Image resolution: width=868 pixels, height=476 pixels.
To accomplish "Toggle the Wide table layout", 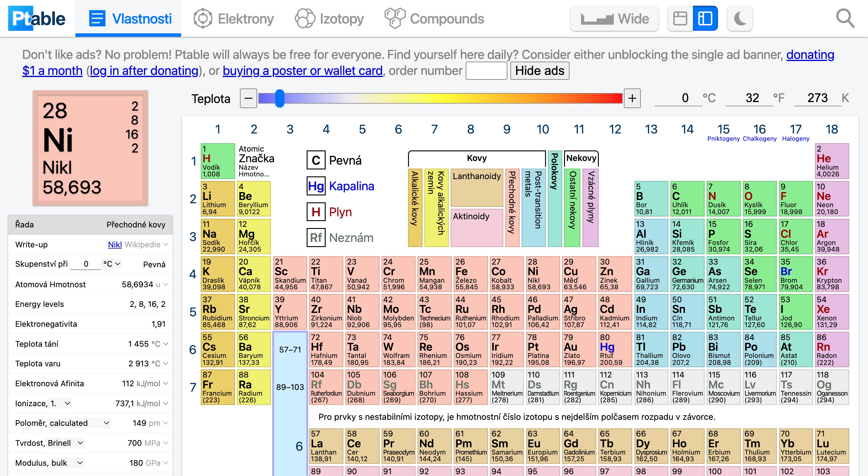I will [x=614, y=18].
